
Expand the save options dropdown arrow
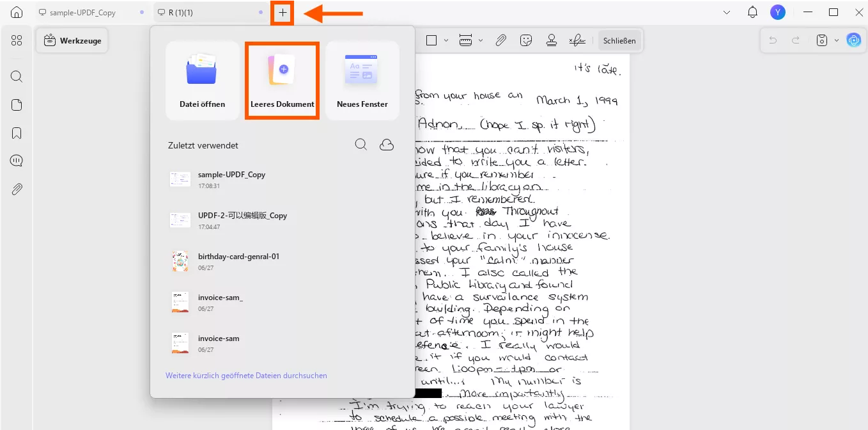[836, 40]
